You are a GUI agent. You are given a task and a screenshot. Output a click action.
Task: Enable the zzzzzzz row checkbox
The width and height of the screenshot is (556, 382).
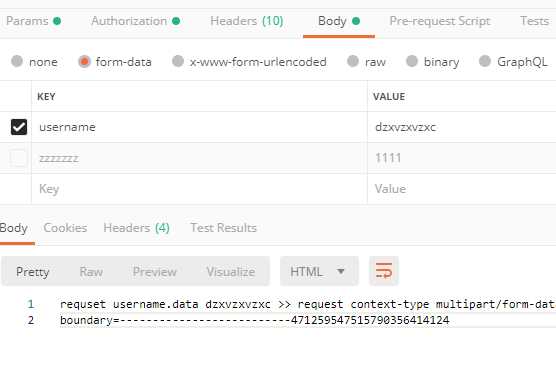(x=19, y=158)
